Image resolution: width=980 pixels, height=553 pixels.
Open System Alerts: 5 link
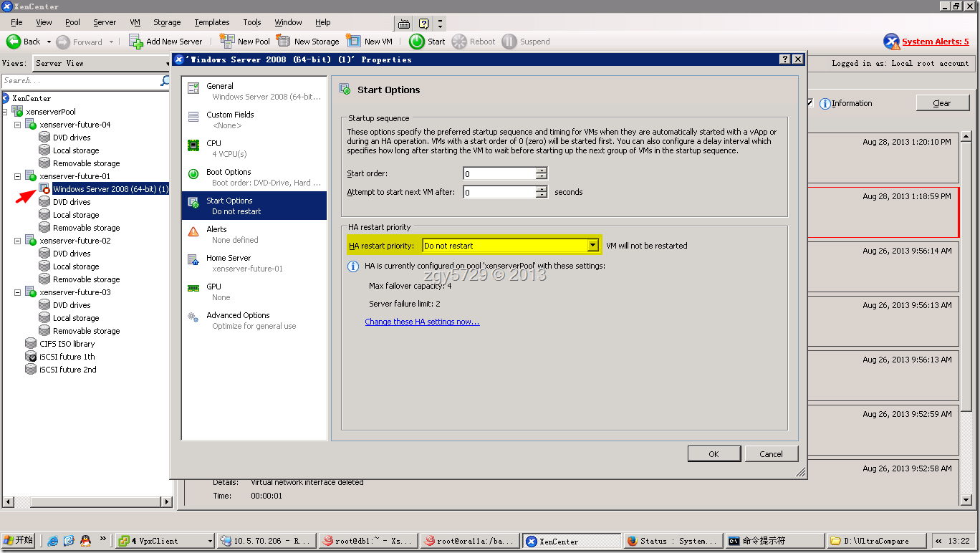coord(935,42)
